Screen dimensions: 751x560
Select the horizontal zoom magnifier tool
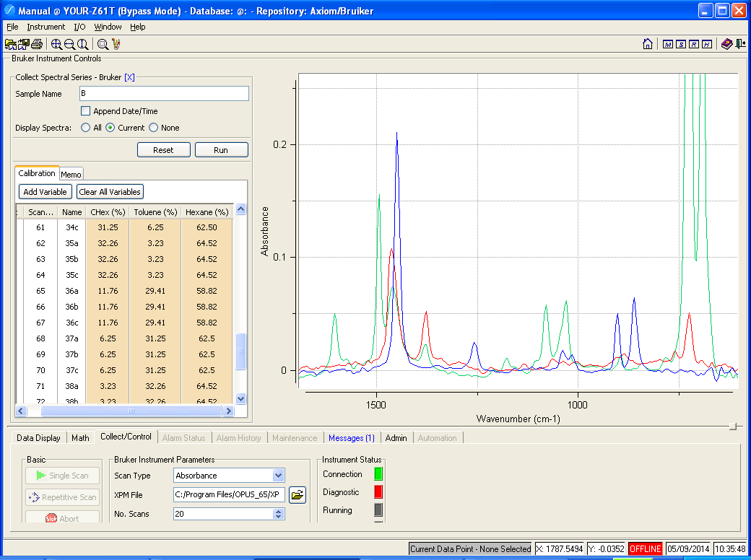(69, 44)
